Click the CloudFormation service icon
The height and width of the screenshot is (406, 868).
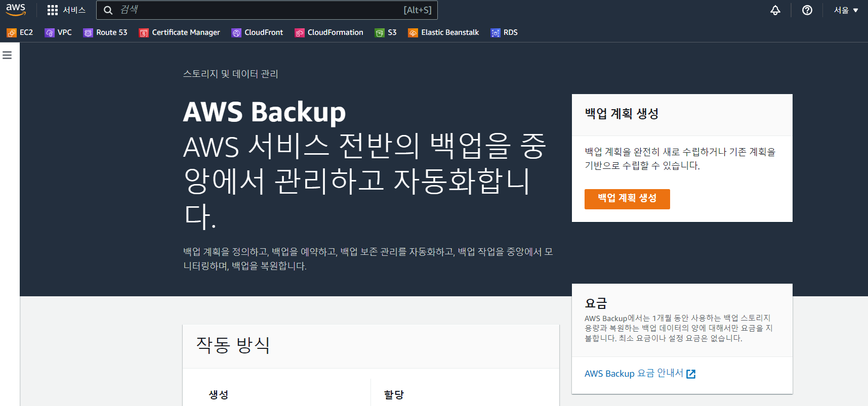[x=300, y=33]
